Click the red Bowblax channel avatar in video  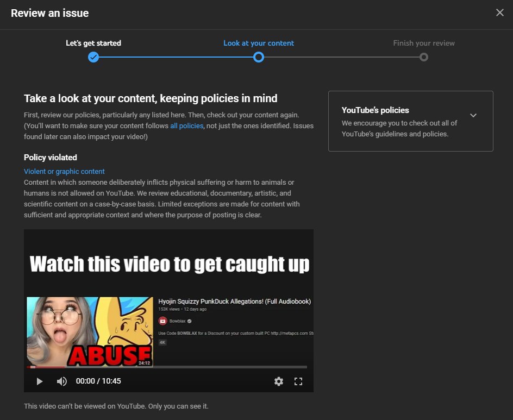coord(162,321)
